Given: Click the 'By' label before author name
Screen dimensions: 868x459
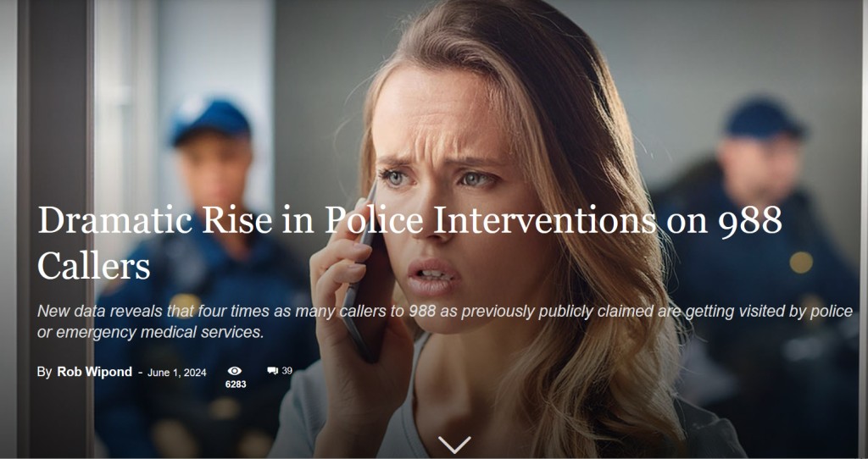Looking at the screenshot, I should [x=44, y=372].
